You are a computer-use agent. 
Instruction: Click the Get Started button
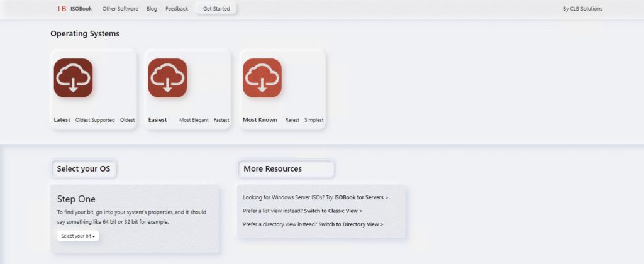[216, 9]
